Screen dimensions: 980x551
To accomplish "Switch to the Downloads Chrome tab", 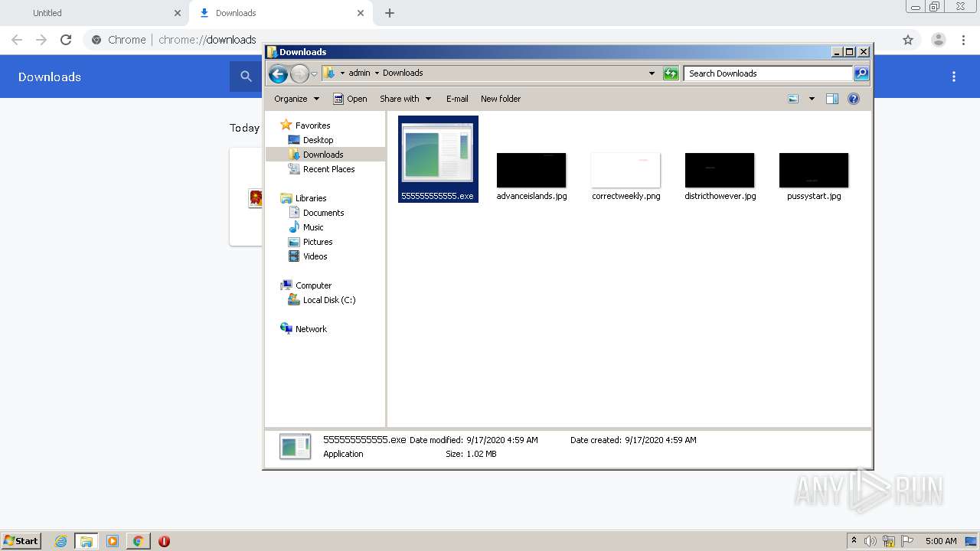I will point(279,13).
